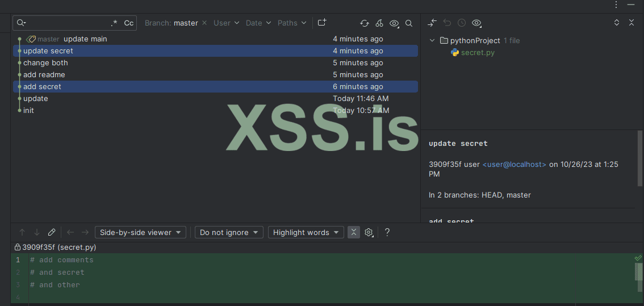
Task: Select the 'add readme' commit
Action: [x=216, y=75]
